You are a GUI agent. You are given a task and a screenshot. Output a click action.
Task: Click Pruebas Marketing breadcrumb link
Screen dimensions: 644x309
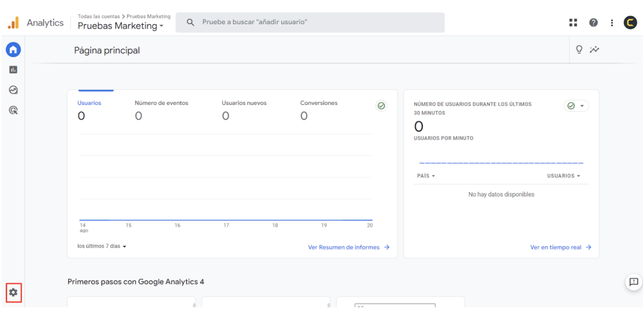(x=149, y=16)
